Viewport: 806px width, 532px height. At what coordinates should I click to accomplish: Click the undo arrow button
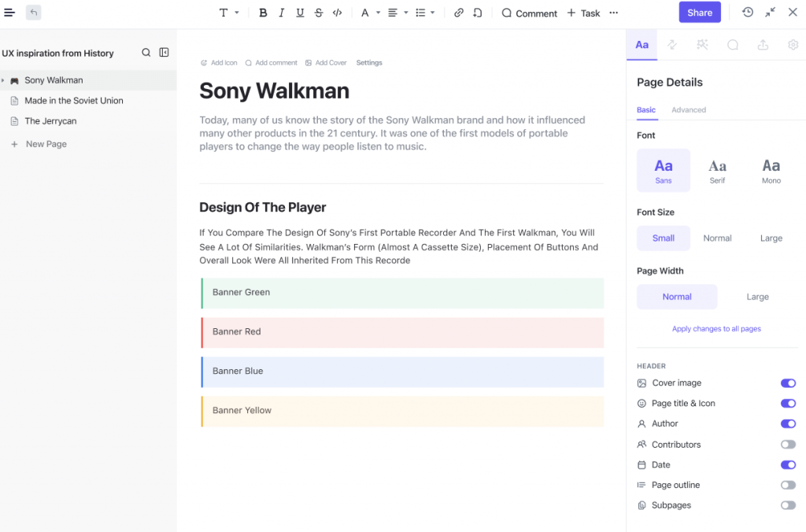coord(33,13)
